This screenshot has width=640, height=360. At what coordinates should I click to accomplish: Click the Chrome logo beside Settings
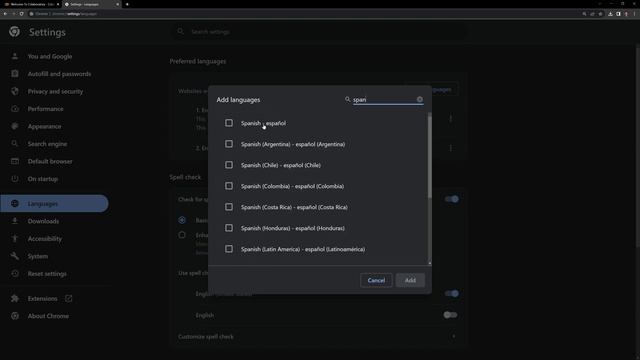click(14, 31)
